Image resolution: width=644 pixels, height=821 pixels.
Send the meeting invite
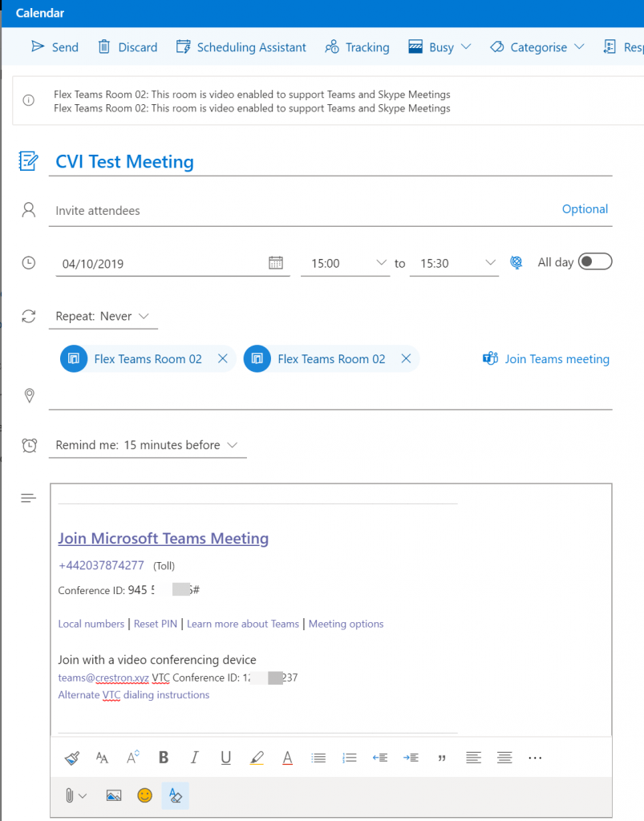point(55,47)
